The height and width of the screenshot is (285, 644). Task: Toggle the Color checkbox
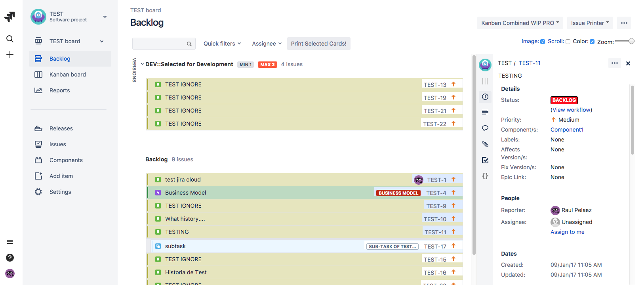[592, 42]
